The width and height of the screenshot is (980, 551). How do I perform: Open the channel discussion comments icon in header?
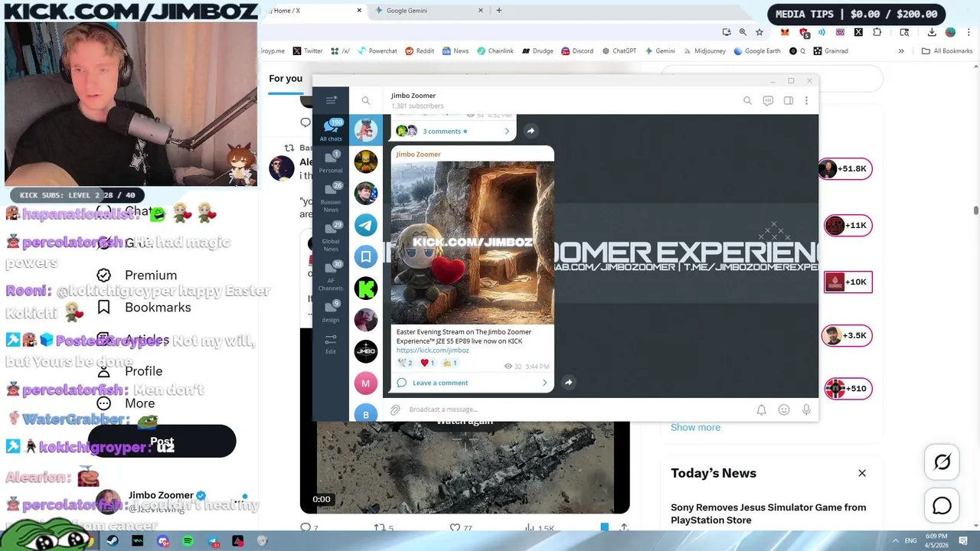[768, 100]
